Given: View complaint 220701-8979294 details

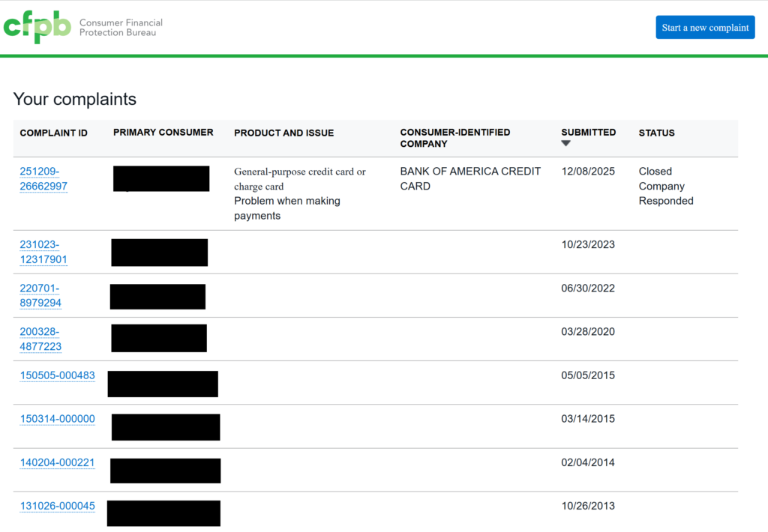Looking at the screenshot, I should pos(40,295).
